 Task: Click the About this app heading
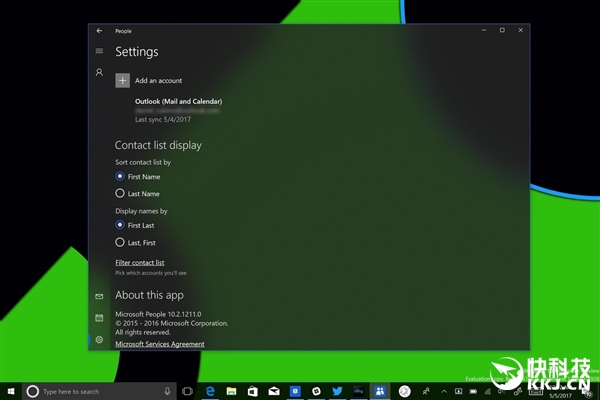pyautogui.click(x=149, y=295)
